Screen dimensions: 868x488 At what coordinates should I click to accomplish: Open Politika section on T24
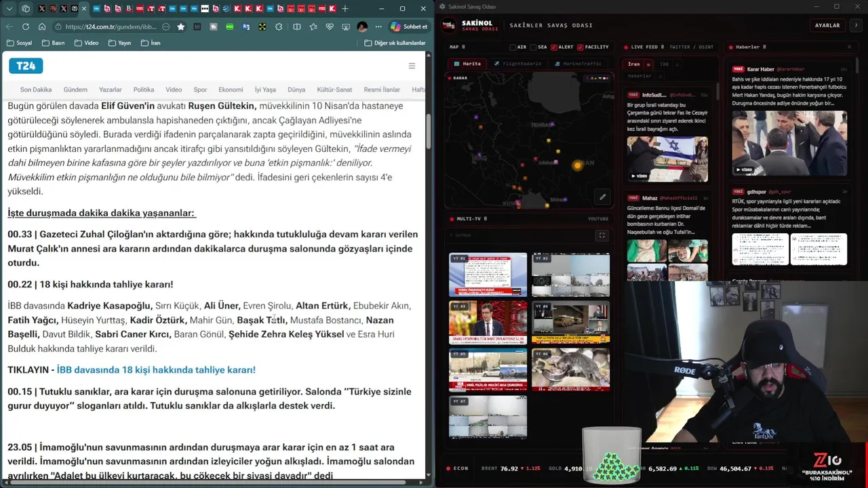(144, 89)
